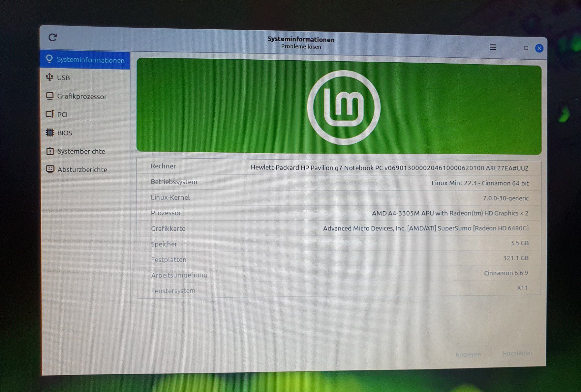
Task: Click the chip icon next to BIOS
Action: click(x=50, y=133)
